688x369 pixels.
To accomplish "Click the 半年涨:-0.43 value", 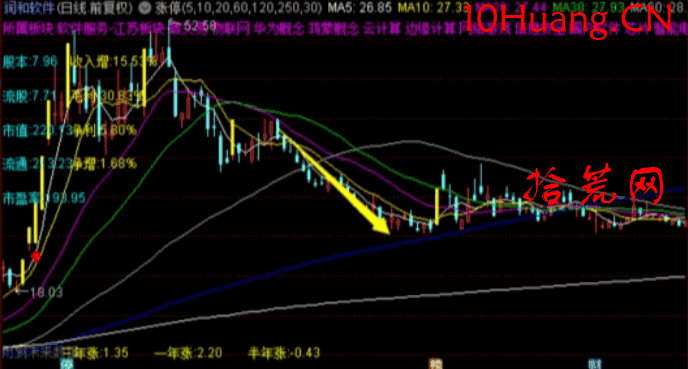I will (284, 353).
